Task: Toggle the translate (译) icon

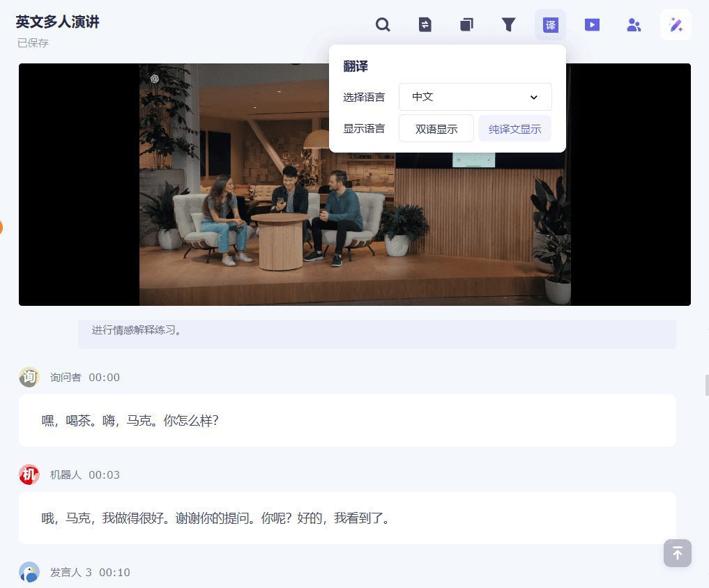Action: 550,25
